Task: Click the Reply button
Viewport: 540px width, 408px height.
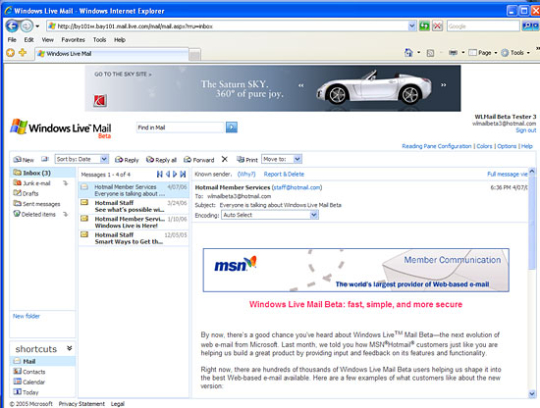Action: (x=127, y=160)
